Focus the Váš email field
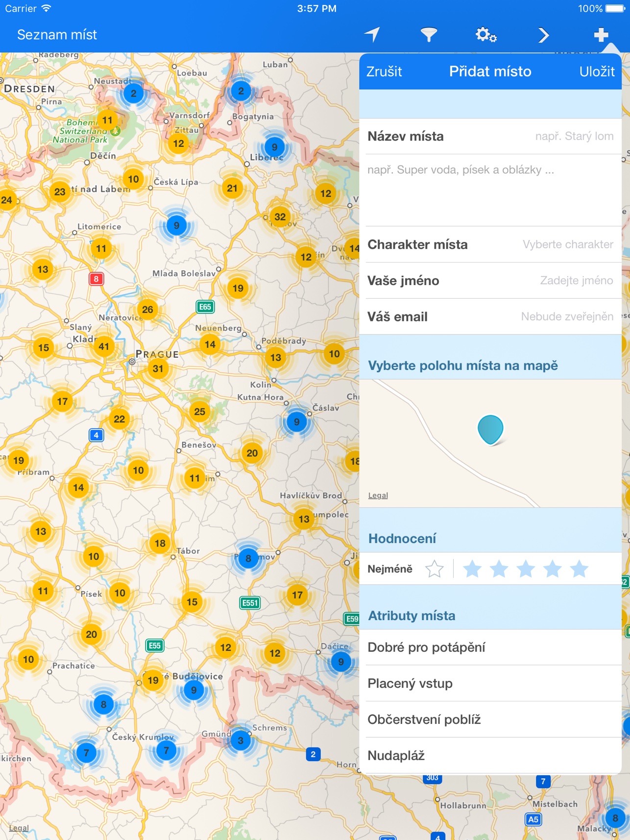 tap(490, 317)
